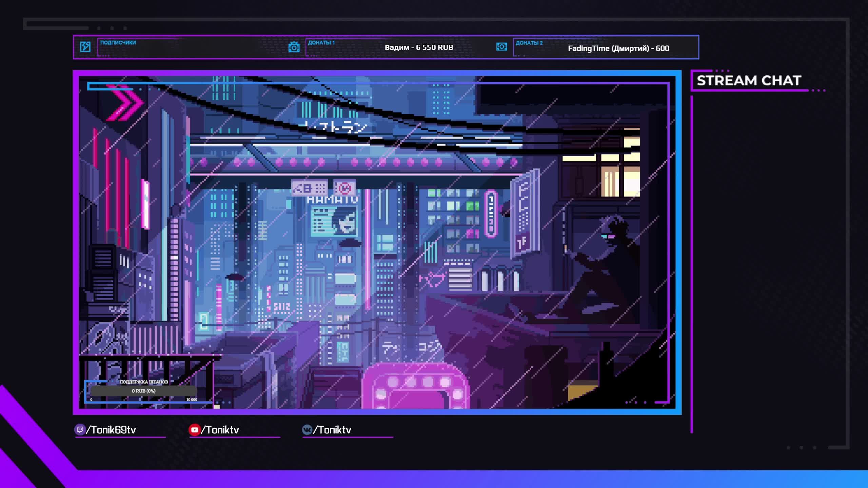Click donor entry FadingTime (Дмиртий) - 600

pyautogui.click(x=618, y=48)
